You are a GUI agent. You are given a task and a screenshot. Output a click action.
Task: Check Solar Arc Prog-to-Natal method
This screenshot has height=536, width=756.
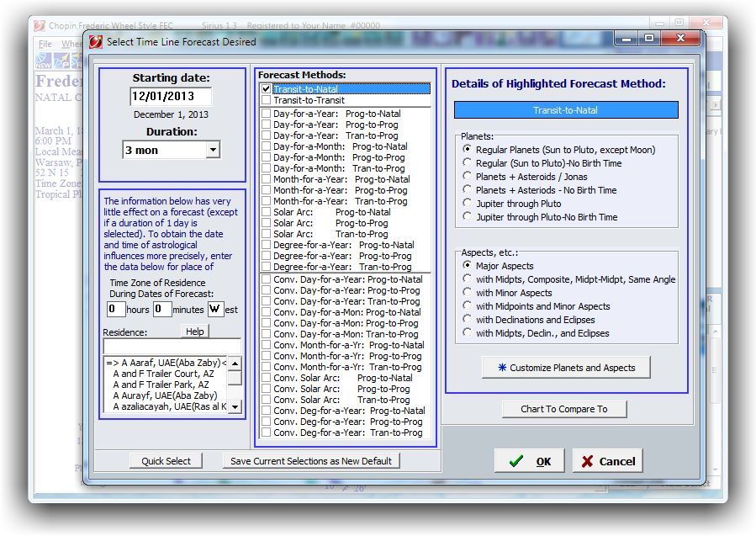(266, 212)
